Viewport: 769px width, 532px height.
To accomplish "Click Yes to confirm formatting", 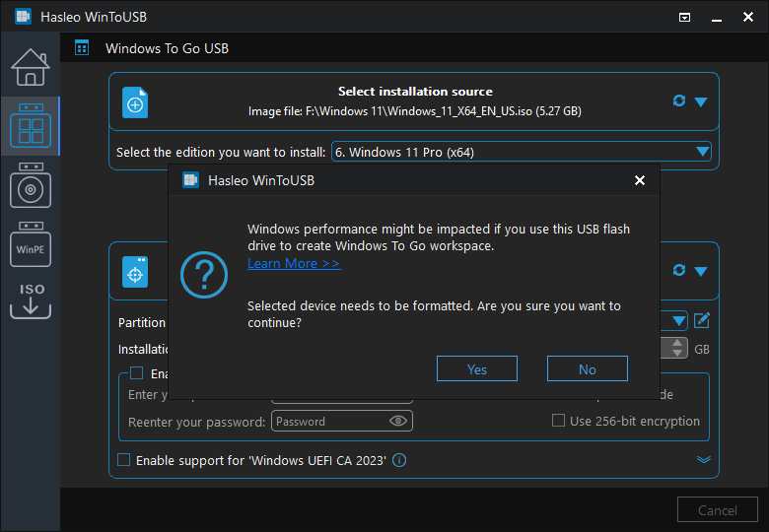I will coord(477,368).
